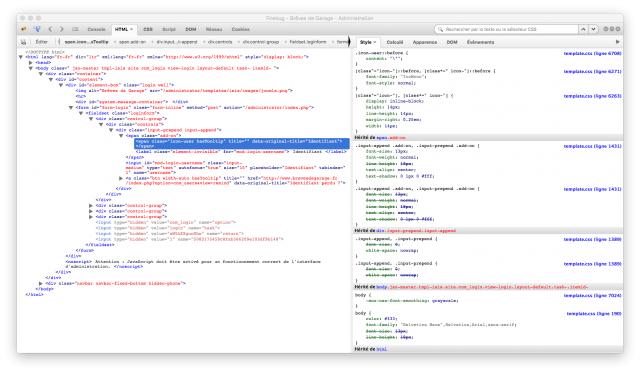The image size is (640, 373).
Task: Open span.add-on link in Hérité de header
Action: point(391,138)
